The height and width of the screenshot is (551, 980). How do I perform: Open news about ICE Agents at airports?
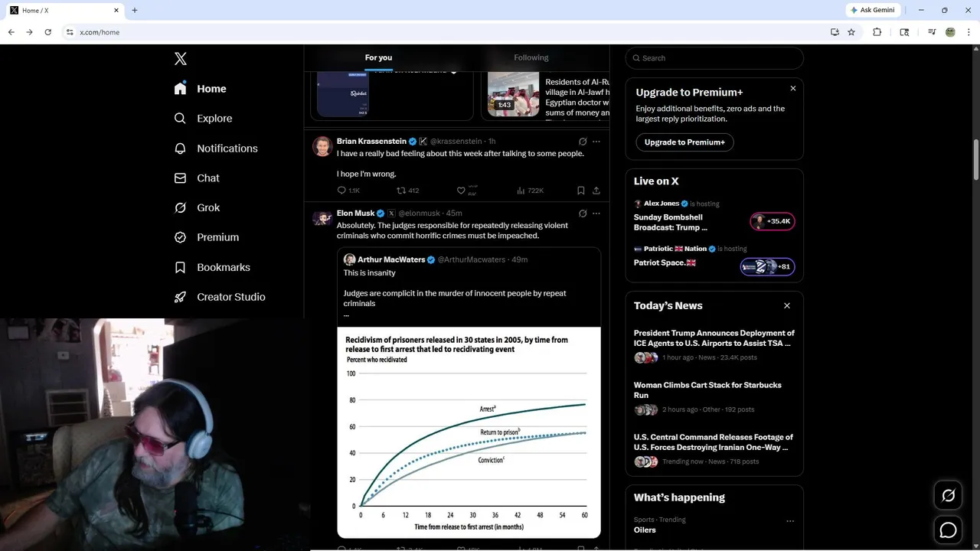(x=714, y=344)
